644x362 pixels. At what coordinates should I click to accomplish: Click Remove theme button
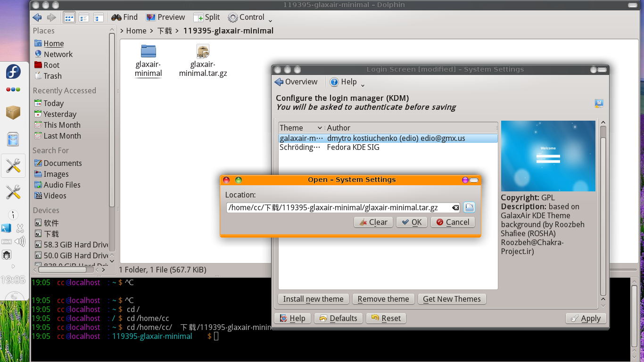[x=383, y=299]
